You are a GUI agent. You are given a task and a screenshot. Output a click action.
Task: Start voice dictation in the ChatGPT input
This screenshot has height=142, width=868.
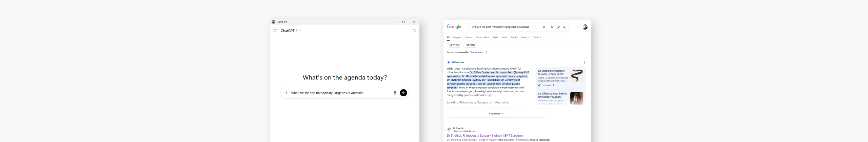[x=395, y=93]
